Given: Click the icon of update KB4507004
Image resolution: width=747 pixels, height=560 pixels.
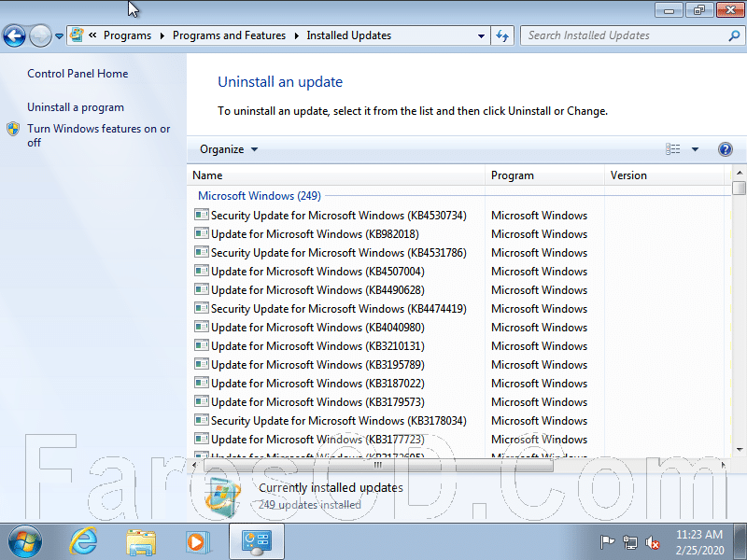Looking at the screenshot, I should click(x=202, y=270).
